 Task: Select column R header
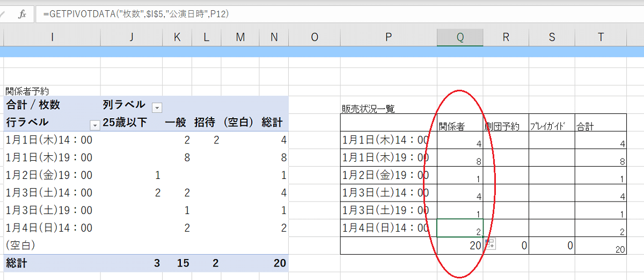pos(506,37)
